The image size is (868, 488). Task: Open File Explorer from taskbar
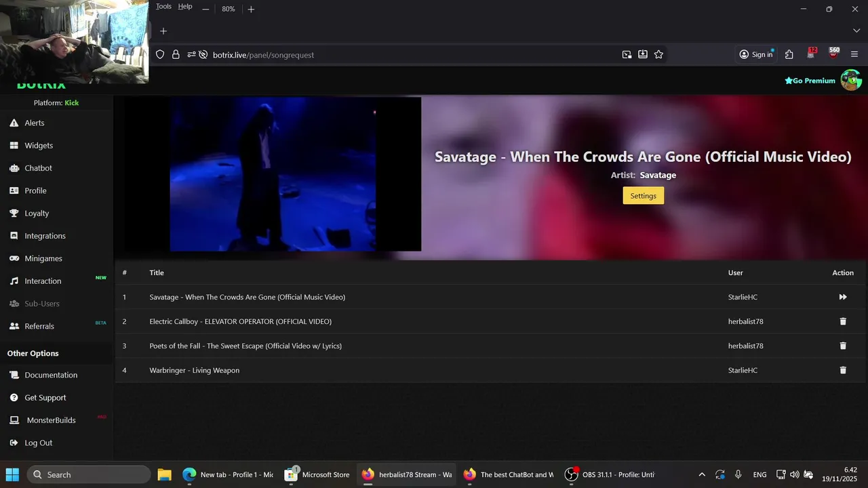[x=164, y=474]
